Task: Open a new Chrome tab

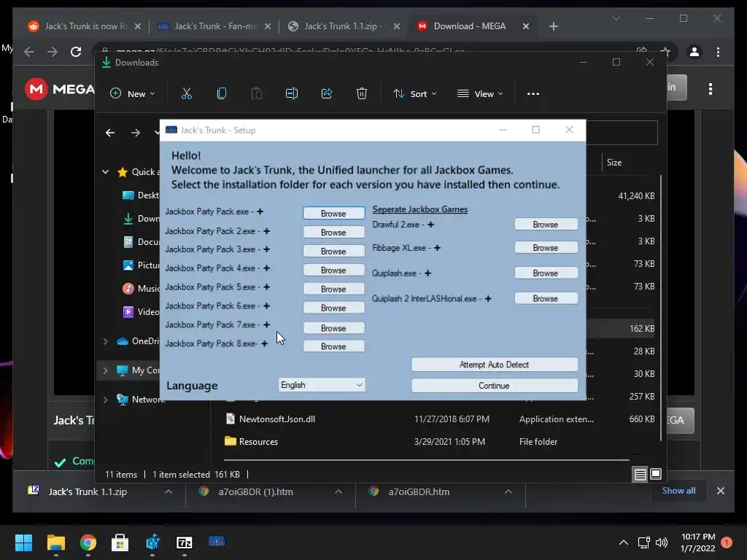Action: pos(553,26)
